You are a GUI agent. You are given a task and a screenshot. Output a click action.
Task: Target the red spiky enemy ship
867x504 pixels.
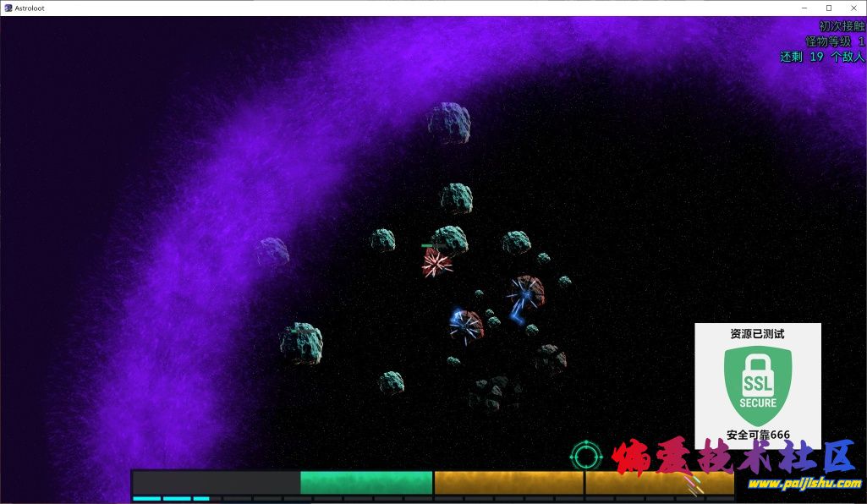436,263
